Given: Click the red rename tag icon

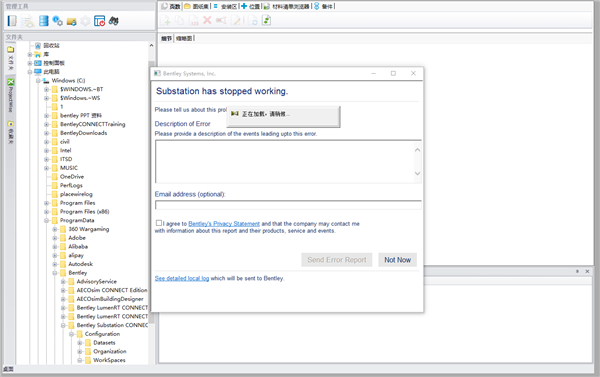Looking at the screenshot, I should (221, 20).
